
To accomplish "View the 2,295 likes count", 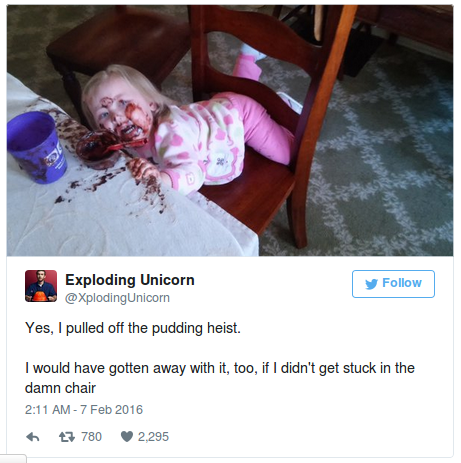I will (x=153, y=437).
